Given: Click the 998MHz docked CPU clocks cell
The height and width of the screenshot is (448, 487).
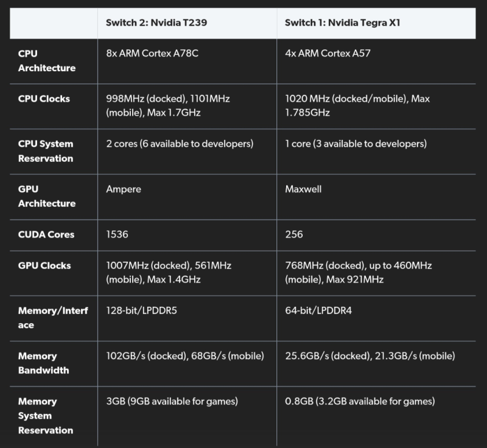Looking at the screenshot, I should coord(168,105).
